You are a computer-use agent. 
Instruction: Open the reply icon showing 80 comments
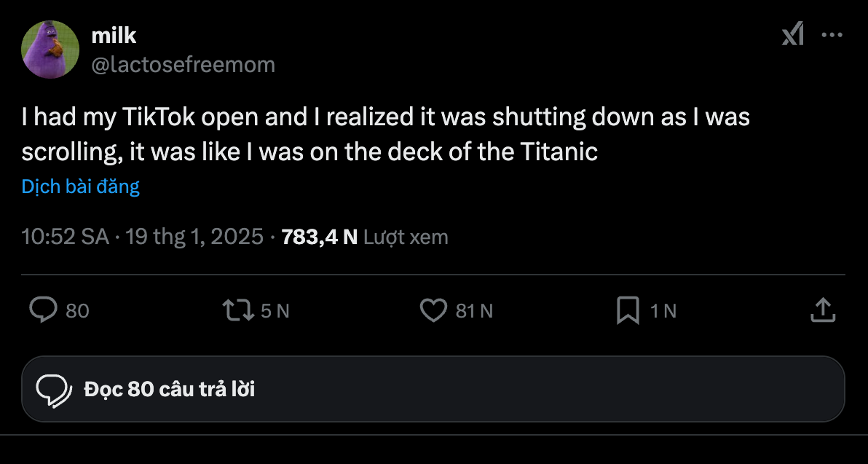(45, 310)
